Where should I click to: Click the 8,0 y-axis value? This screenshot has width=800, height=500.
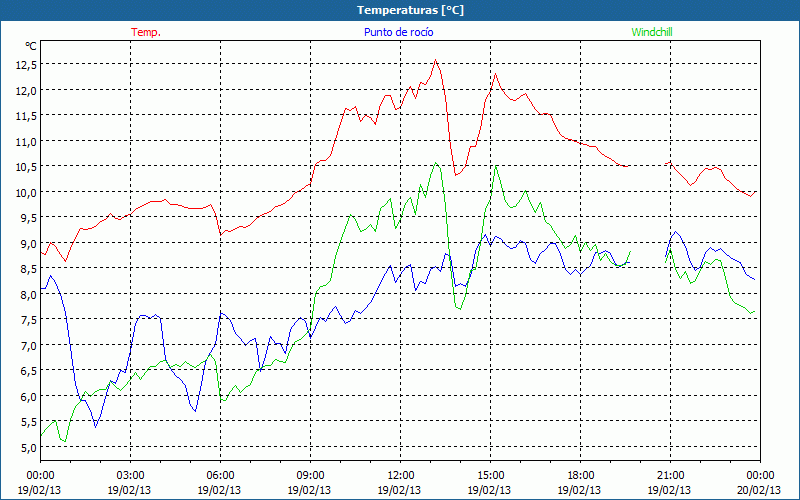(x=29, y=294)
